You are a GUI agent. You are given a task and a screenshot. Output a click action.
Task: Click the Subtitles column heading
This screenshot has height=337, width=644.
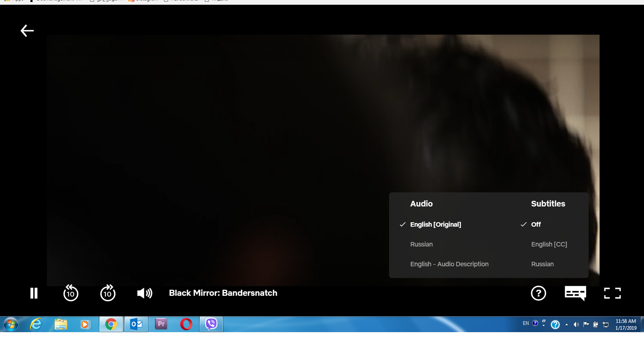pos(548,204)
